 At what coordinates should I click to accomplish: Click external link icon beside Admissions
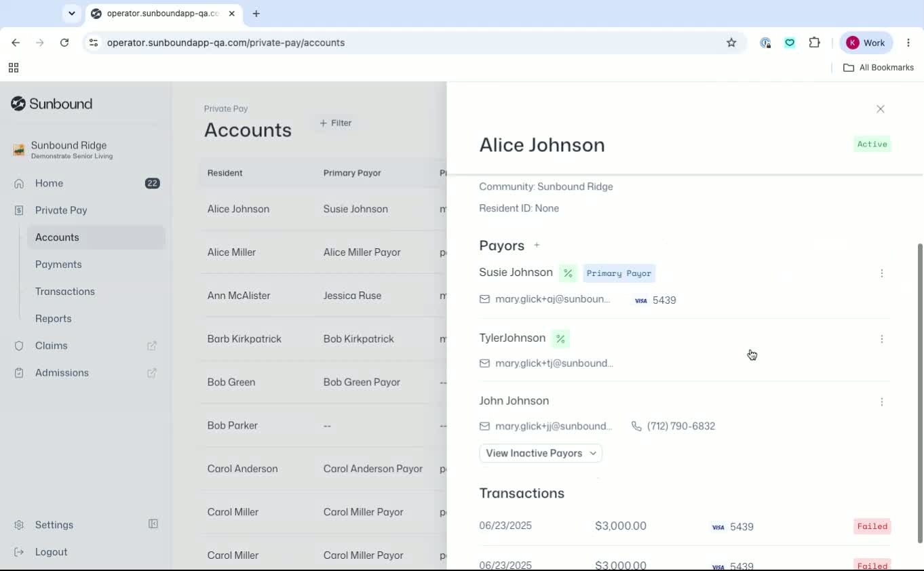tap(152, 373)
